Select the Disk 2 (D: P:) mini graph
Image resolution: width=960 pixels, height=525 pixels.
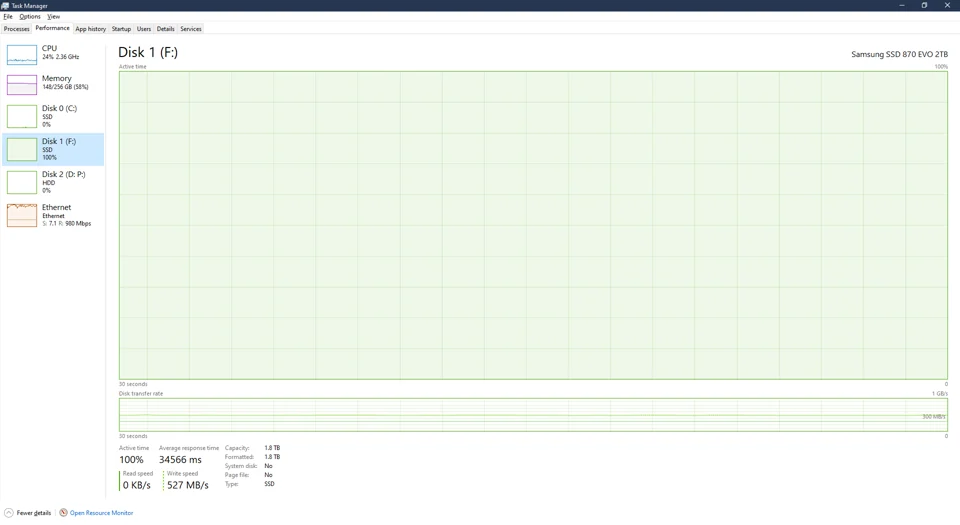point(22,182)
